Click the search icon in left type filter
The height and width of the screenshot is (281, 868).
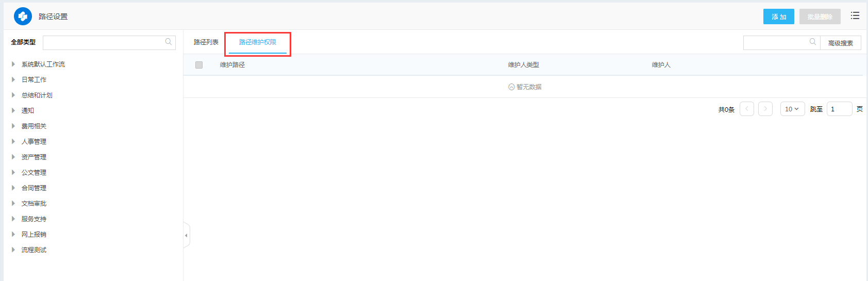[169, 42]
